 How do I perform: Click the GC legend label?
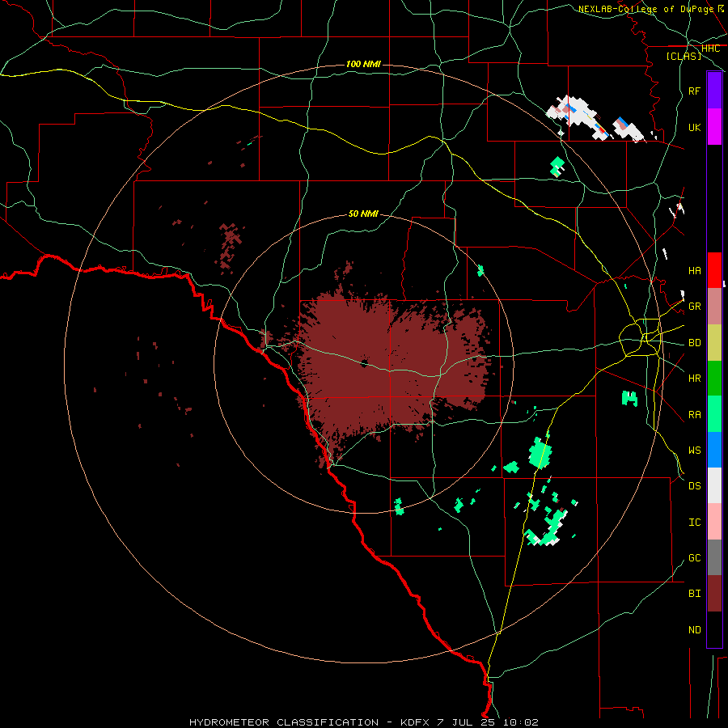point(695,558)
